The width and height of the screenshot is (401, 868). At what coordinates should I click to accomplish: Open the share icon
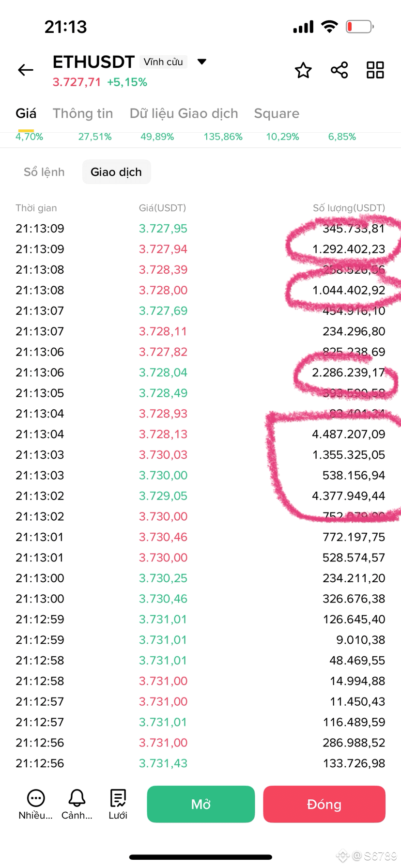(339, 70)
